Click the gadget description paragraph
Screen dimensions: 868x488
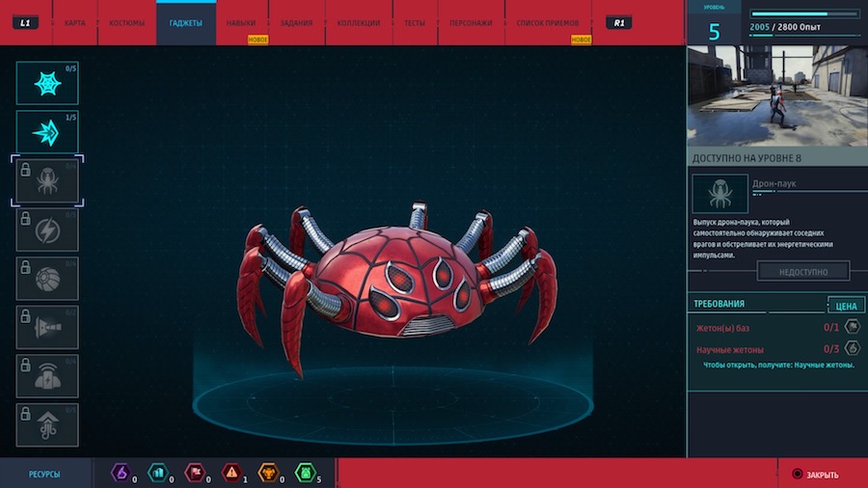click(763, 238)
